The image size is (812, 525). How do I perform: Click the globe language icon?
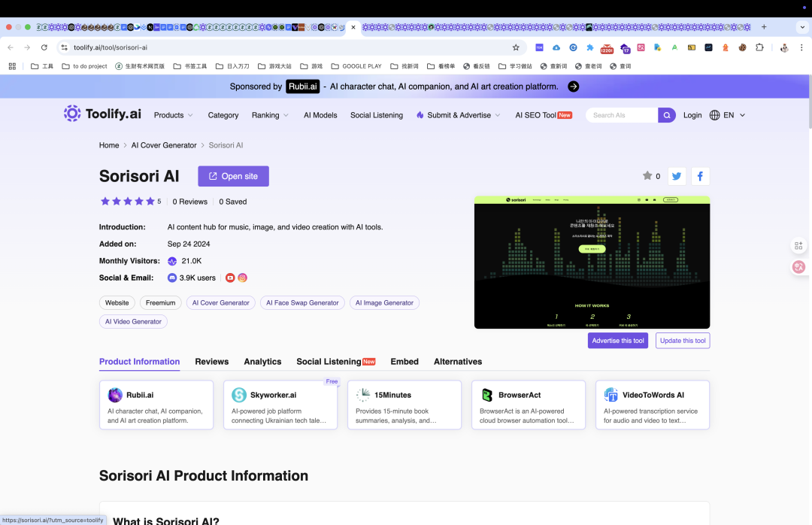[x=715, y=115]
